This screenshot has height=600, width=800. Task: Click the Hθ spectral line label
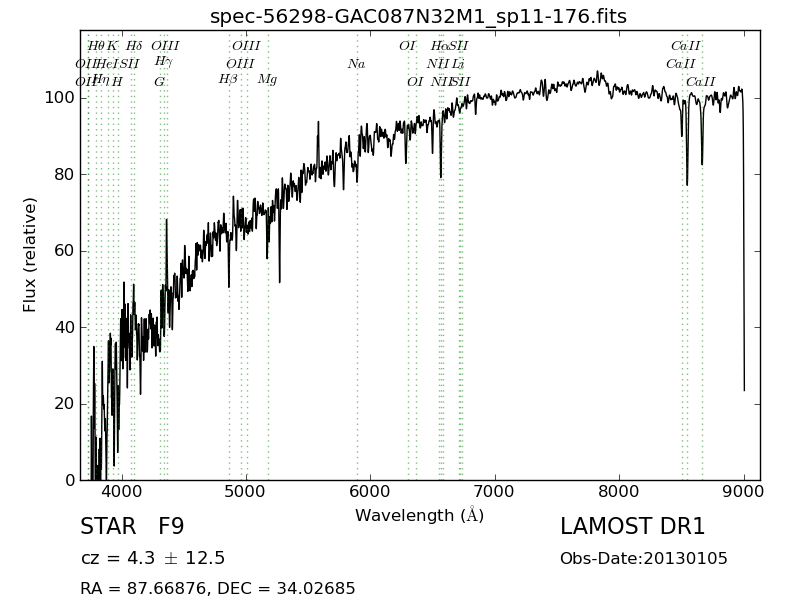pos(96,46)
